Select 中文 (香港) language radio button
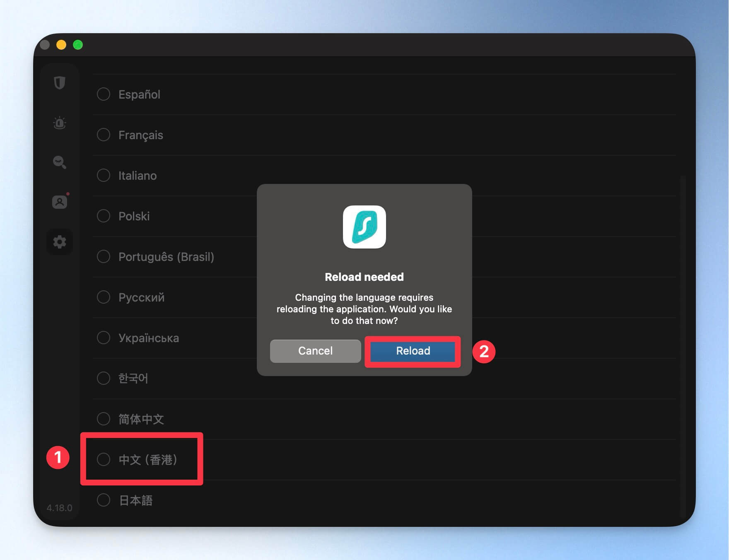This screenshot has width=729, height=560. coord(104,459)
